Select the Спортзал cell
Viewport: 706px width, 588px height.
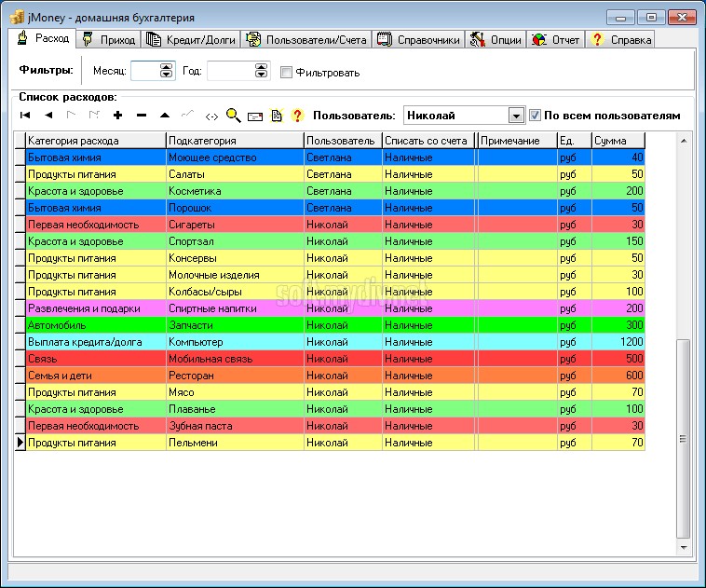(x=235, y=241)
